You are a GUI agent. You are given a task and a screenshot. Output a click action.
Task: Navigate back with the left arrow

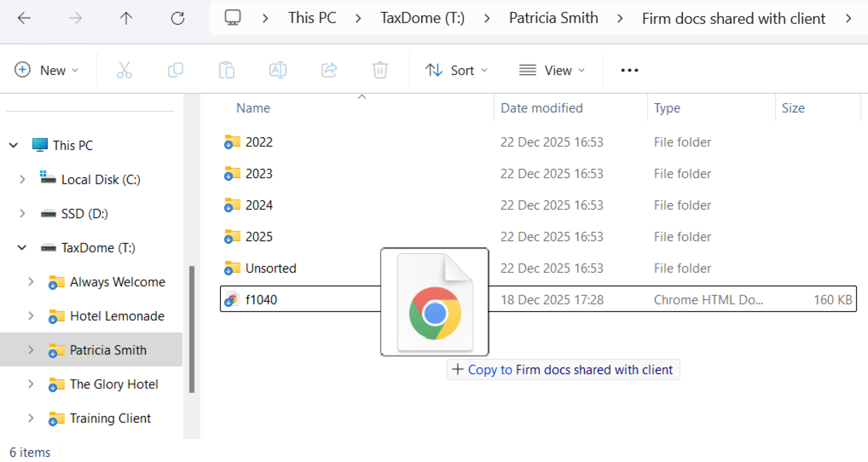coord(24,18)
